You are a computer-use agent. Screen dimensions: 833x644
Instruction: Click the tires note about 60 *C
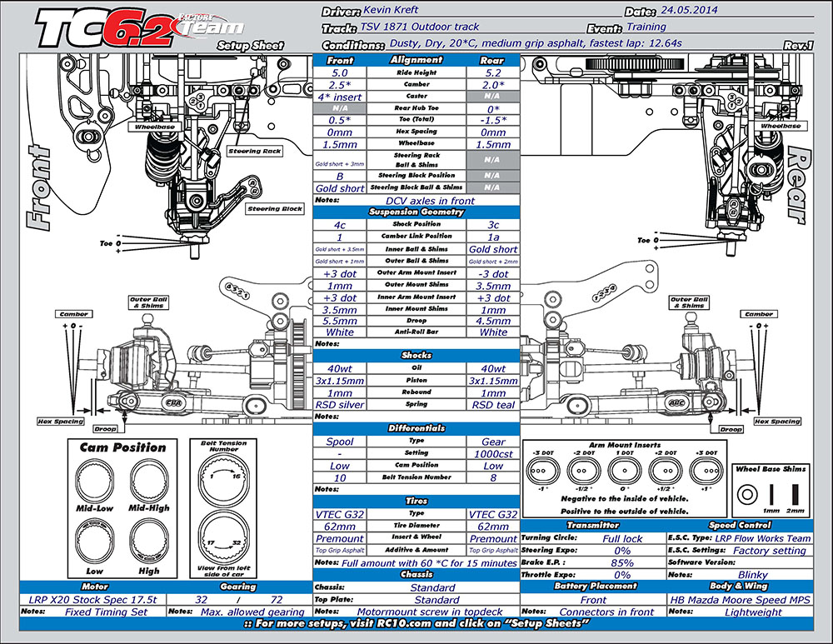point(429,563)
